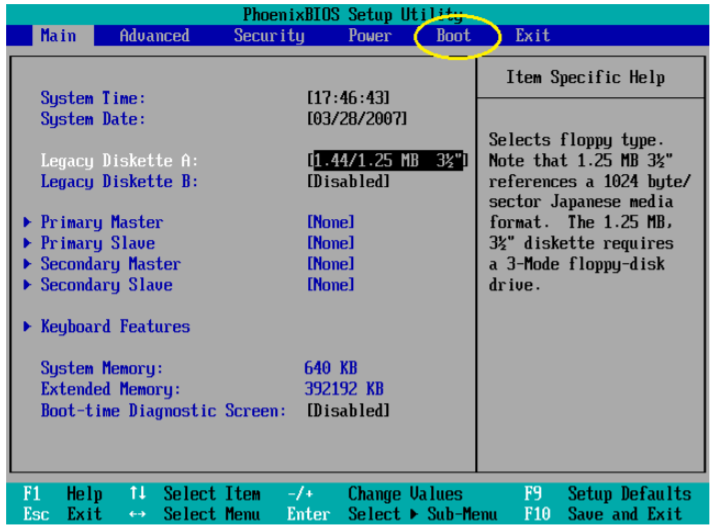Screen dimensions: 717x531
Task: Click Boot-time Diagnostic Screen label
Action: [x=163, y=410]
